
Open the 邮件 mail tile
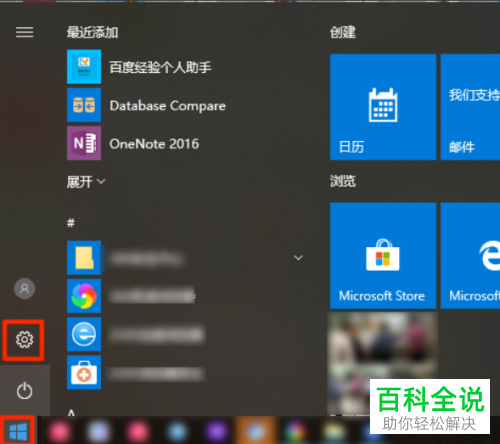tap(470, 107)
